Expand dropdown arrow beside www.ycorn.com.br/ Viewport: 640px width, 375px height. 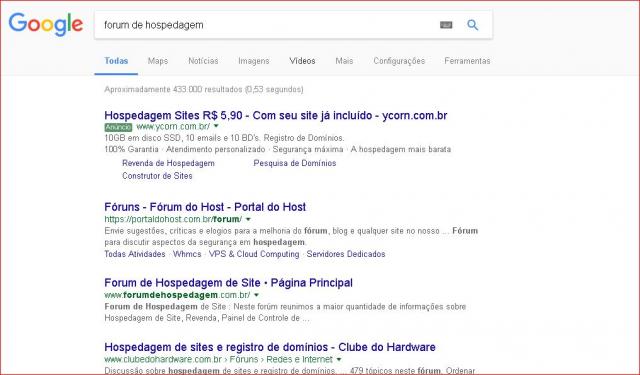(x=216, y=126)
